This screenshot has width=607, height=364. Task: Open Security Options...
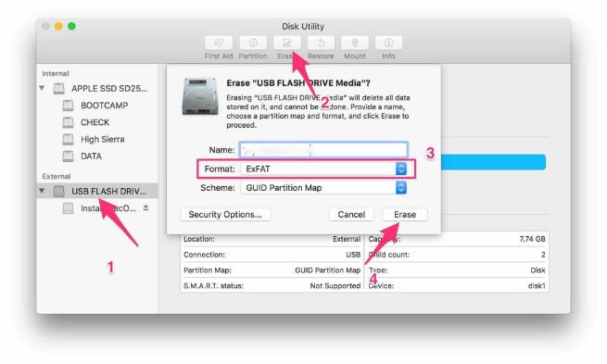(225, 214)
